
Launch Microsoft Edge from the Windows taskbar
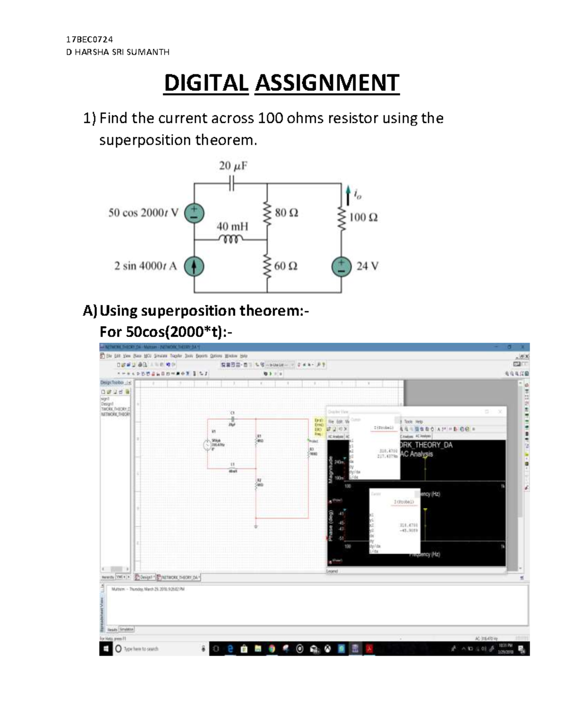pyautogui.click(x=229, y=649)
